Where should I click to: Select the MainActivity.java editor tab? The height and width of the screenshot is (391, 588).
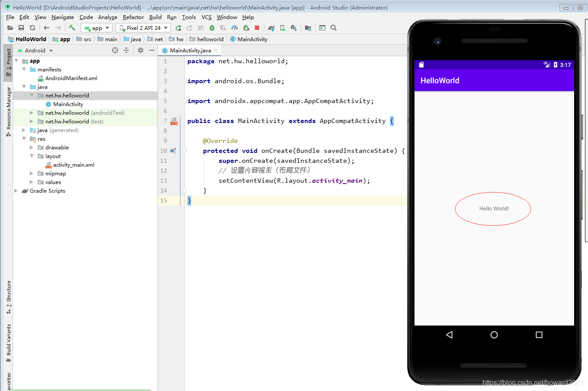190,50
